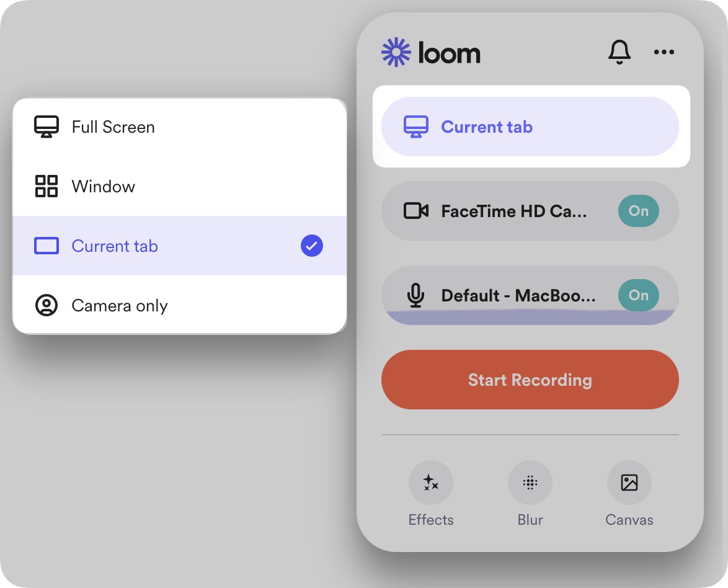Click the blue checkmark beside Current tab
This screenshot has height=588, width=728.
coord(311,246)
